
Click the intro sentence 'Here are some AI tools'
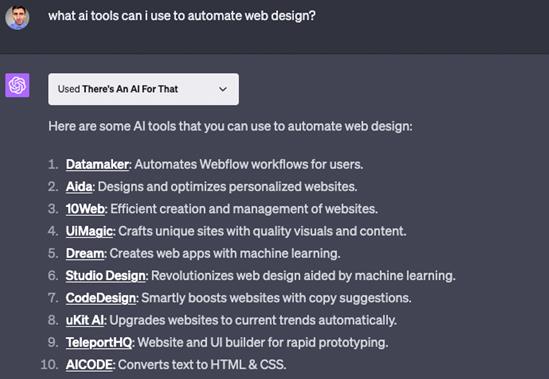[230, 126]
